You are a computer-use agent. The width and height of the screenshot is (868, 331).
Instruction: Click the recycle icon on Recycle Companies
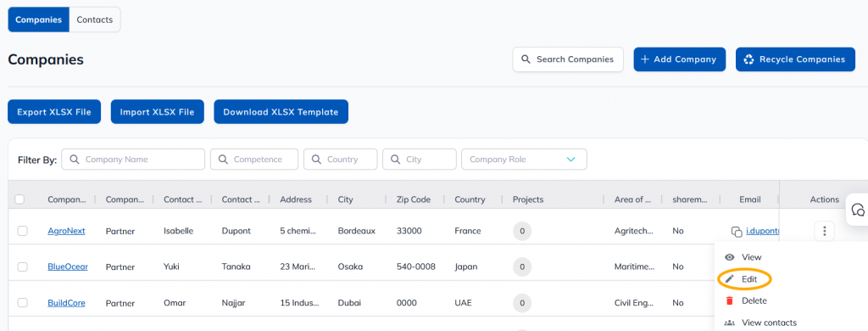tap(749, 59)
